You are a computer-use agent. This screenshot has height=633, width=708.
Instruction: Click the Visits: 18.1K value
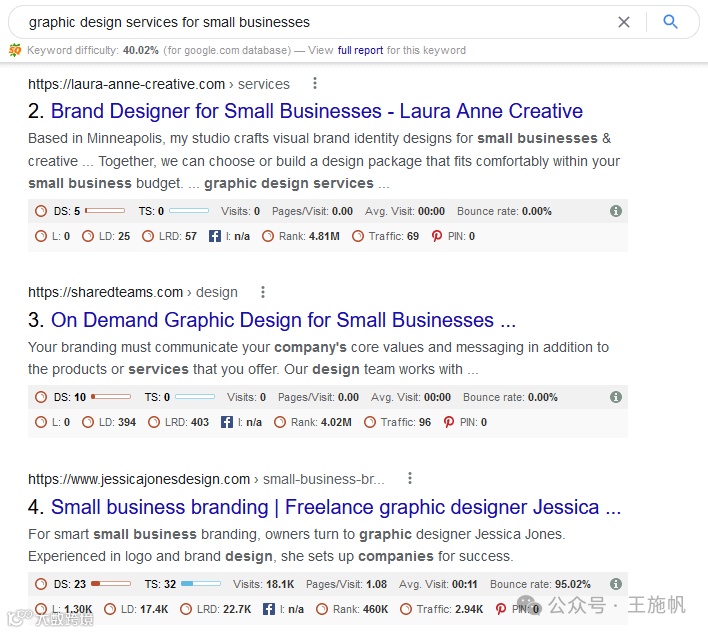point(280,584)
